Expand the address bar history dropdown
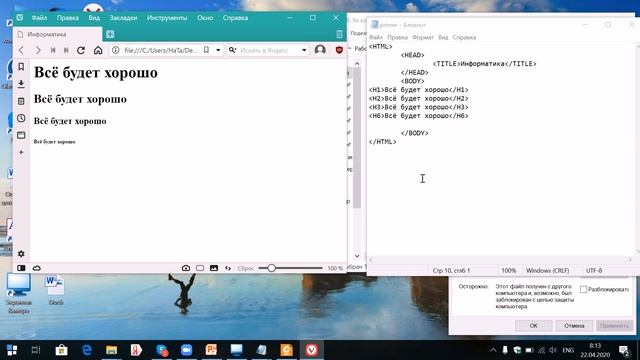Screen dimensions: 640x360 tap(218, 50)
